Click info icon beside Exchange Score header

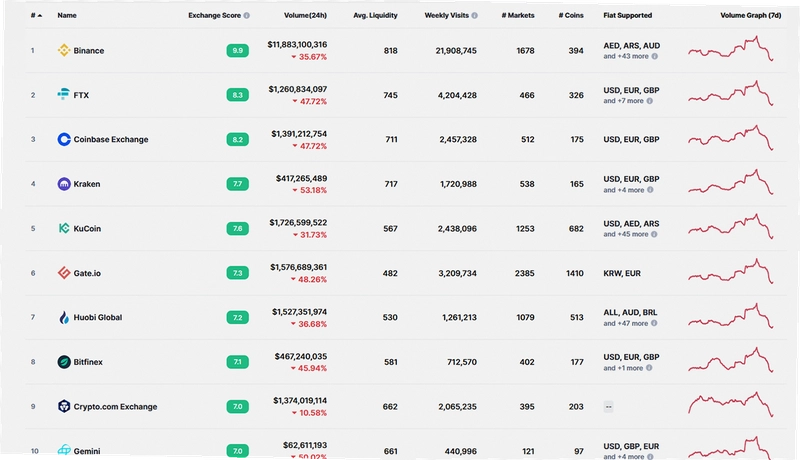247,15
